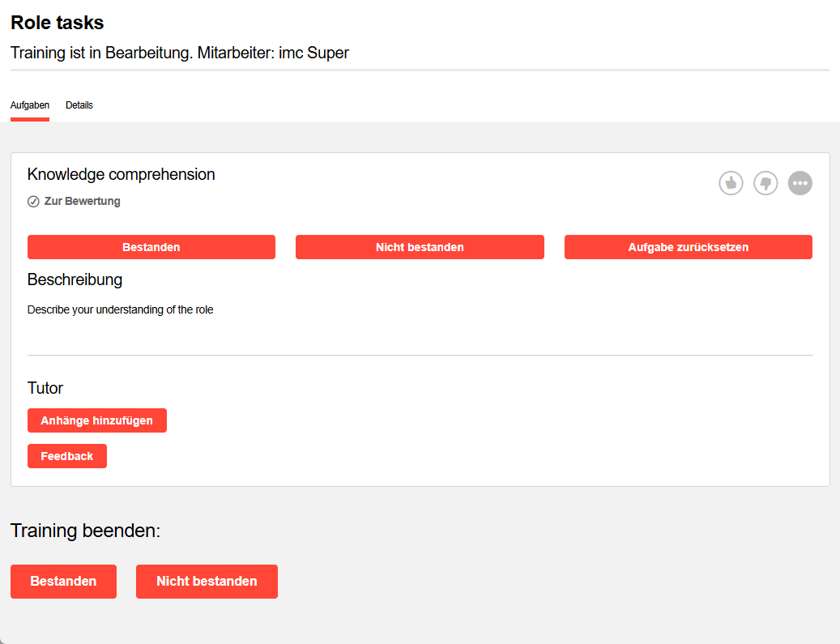Open the tutor Feedback button
840x644 pixels.
click(67, 456)
